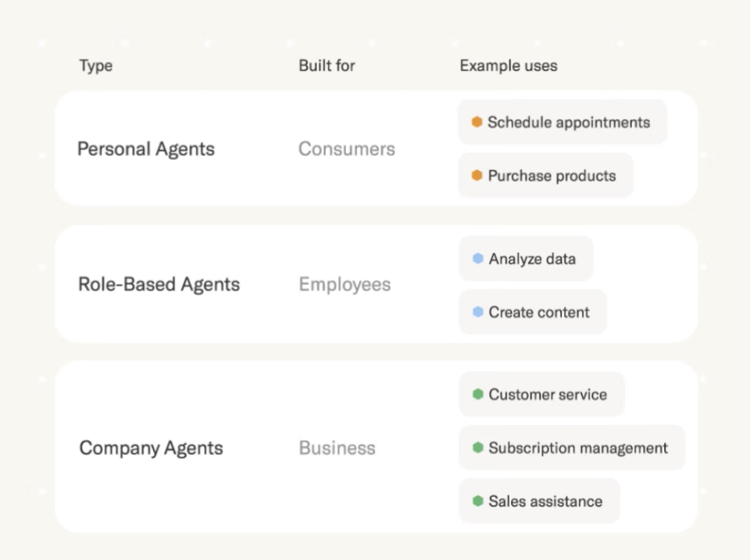Viewport: 750px width, 560px height.
Task: Click the green hexagon beside Subscription management
Action: pos(477,448)
